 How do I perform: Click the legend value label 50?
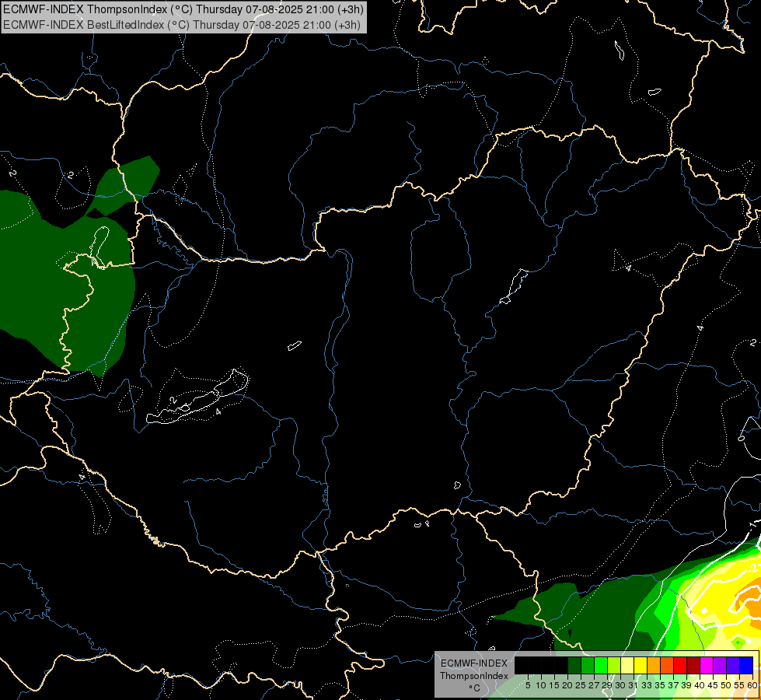point(726,685)
